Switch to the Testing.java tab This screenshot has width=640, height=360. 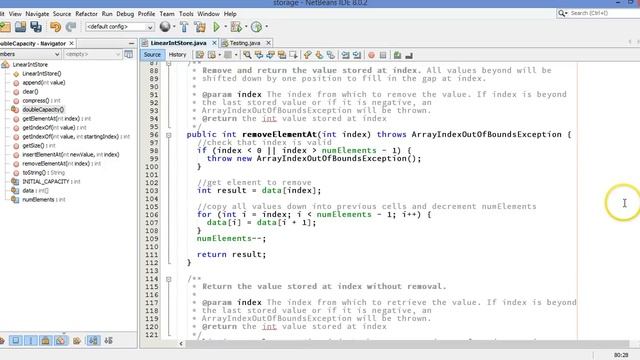coord(244,43)
